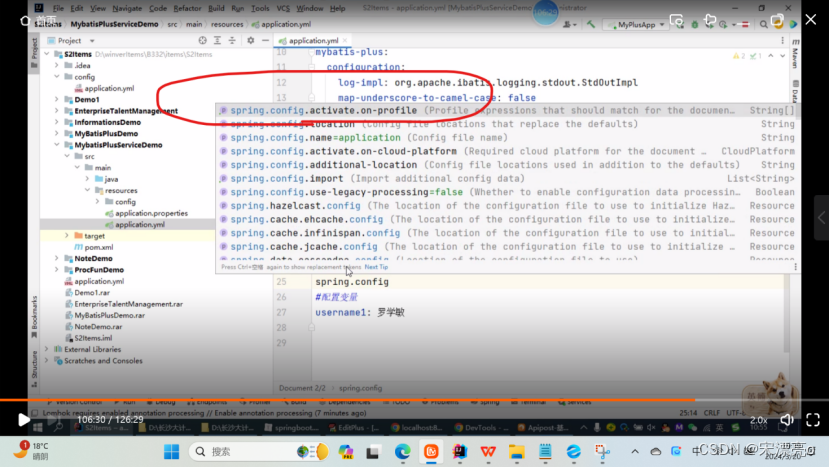Change the 2.0x playback speed
This screenshot has height=467, width=830.
coord(759,420)
